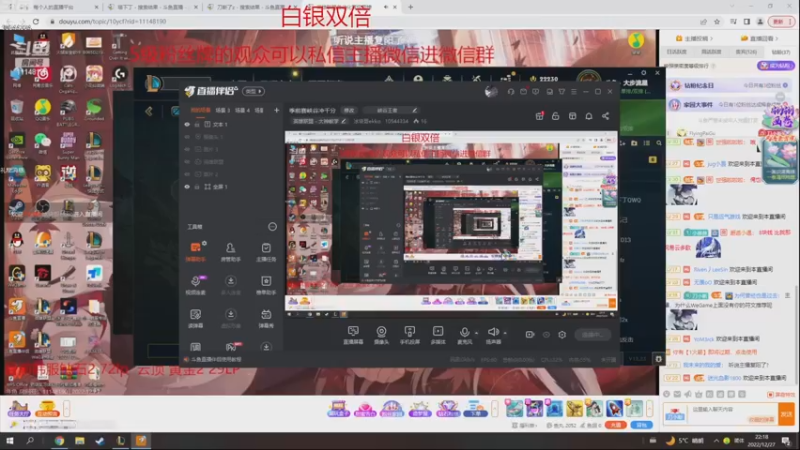The height and width of the screenshot is (450, 800).
Task: Add a 直播屏幕 screen capture source
Action: pos(353,335)
